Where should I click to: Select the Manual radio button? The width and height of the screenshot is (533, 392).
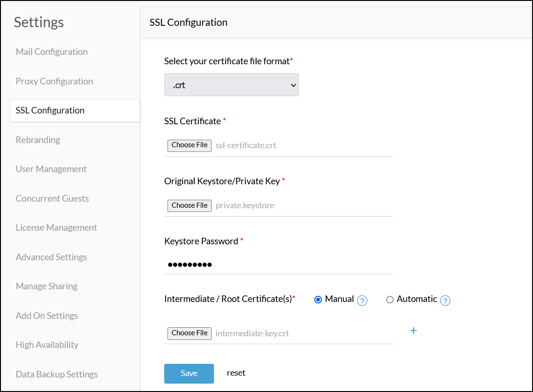(318, 300)
